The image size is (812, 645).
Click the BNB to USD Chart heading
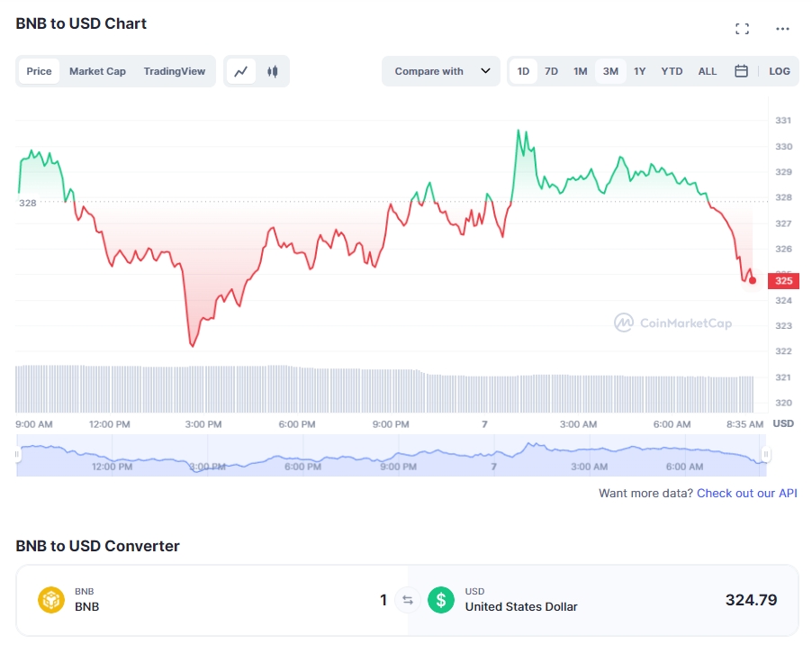(x=81, y=23)
